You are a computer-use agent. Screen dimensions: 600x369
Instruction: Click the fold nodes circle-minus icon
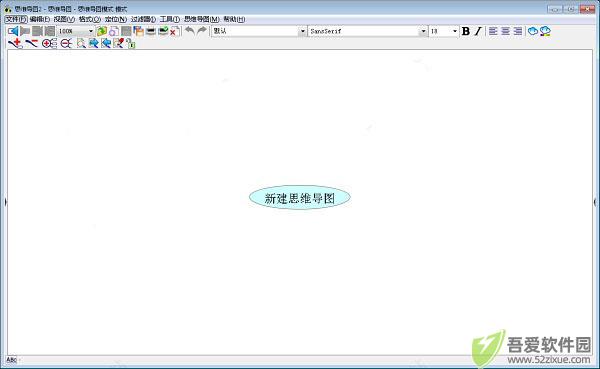point(66,44)
